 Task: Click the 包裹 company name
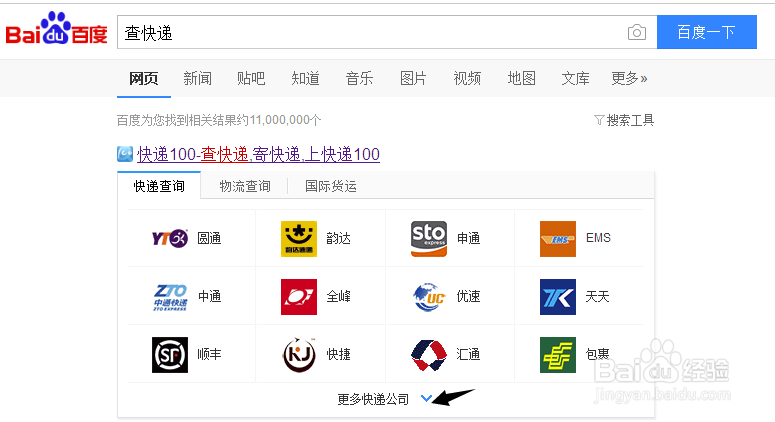coord(598,354)
